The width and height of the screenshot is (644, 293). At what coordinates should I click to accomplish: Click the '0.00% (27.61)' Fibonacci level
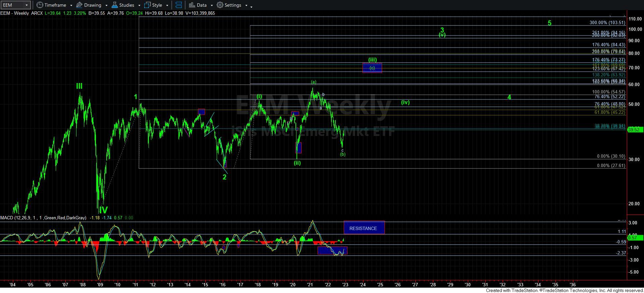611,166
